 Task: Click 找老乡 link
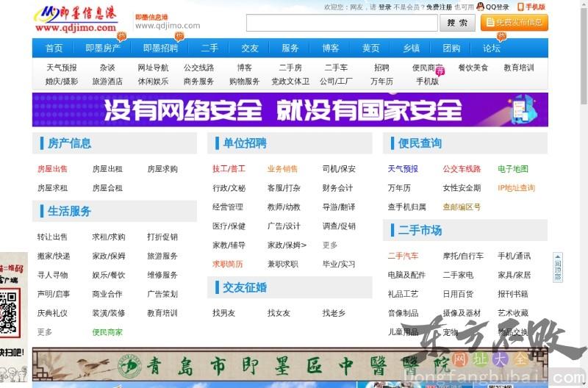coord(334,313)
